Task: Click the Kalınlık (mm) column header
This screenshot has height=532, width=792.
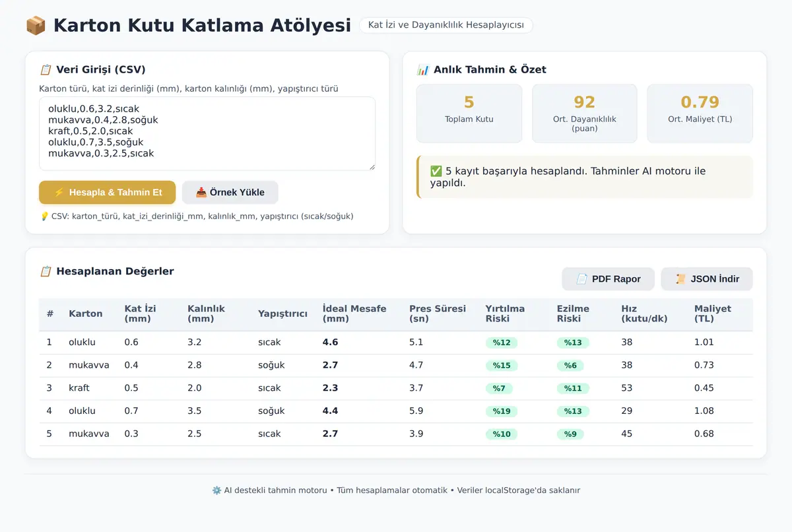Action: [206, 314]
